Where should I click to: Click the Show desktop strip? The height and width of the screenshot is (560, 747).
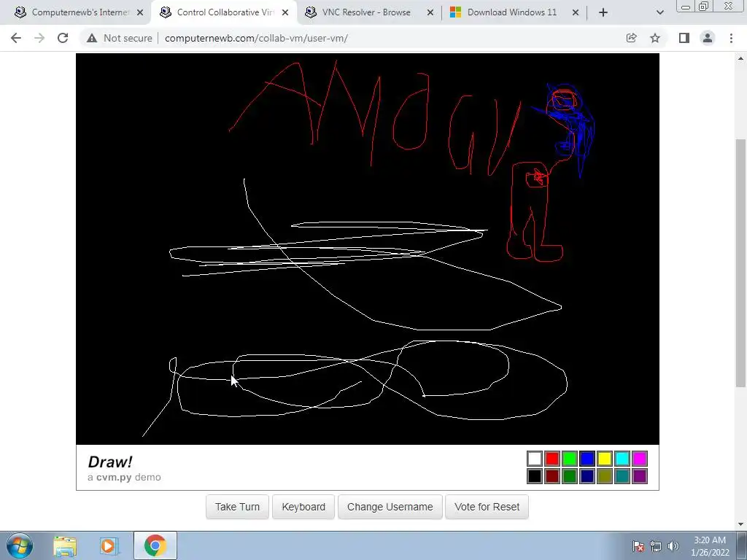click(x=742, y=545)
